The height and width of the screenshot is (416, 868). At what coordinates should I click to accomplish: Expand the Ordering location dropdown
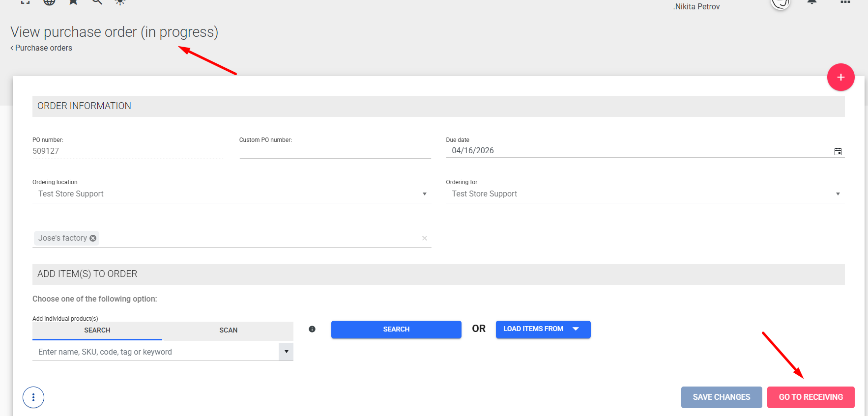tap(425, 194)
